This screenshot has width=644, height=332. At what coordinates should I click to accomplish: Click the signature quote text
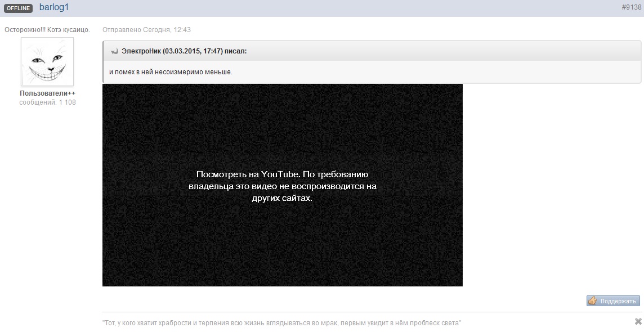coord(281,323)
